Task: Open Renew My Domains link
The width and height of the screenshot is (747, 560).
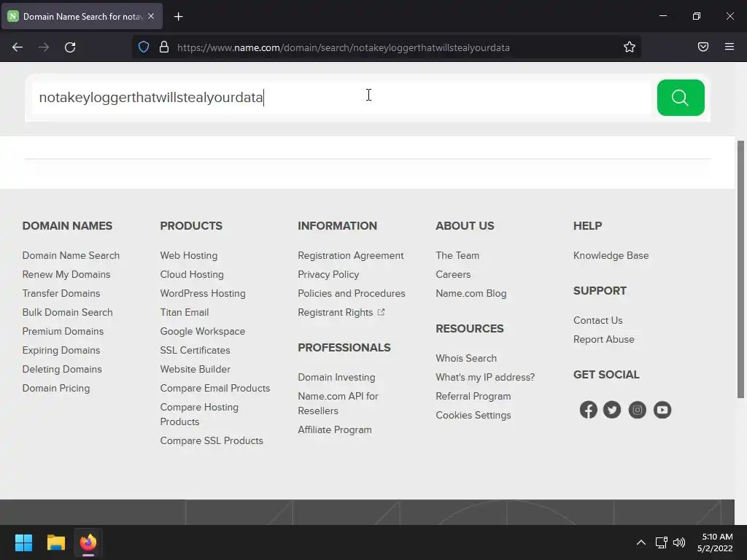Action: [66, 274]
